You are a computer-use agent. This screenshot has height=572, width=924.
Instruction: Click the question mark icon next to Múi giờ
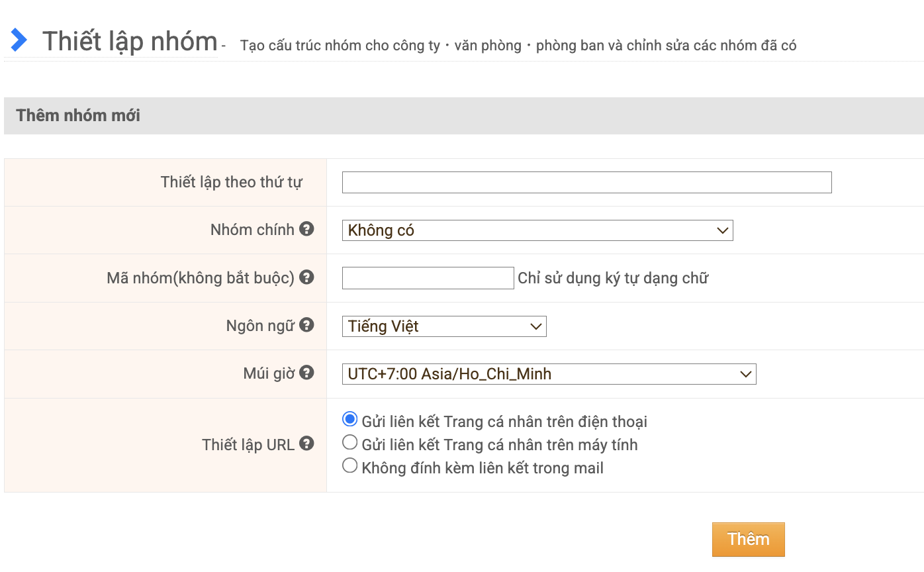click(x=306, y=373)
